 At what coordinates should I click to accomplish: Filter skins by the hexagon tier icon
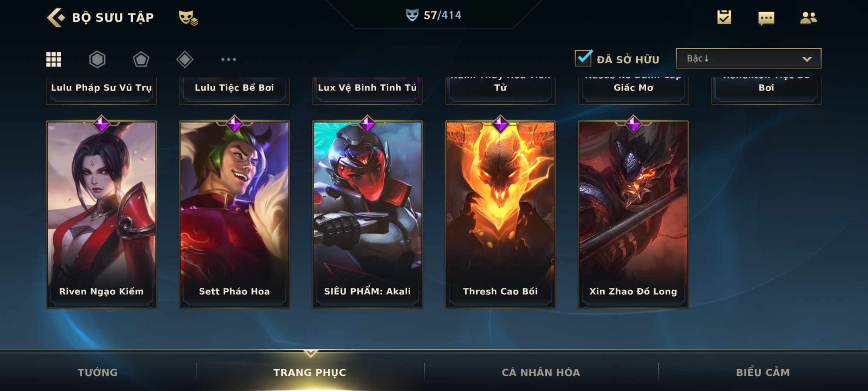(97, 59)
